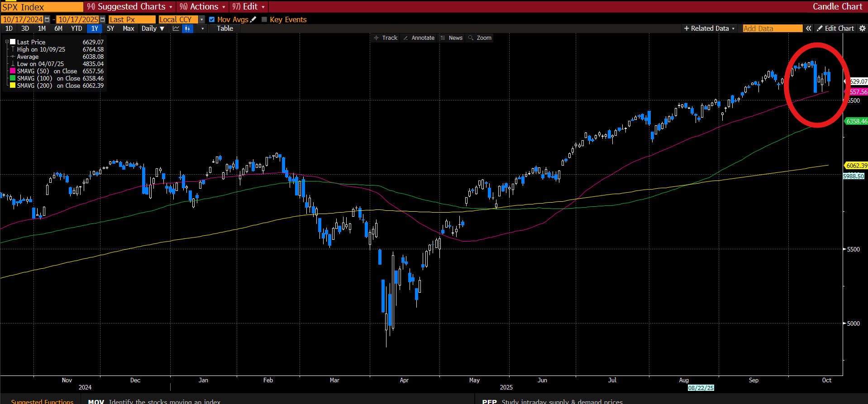This screenshot has height=404, width=868.
Task: Click the 5988.50 axis price label
Action: click(854, 176)
